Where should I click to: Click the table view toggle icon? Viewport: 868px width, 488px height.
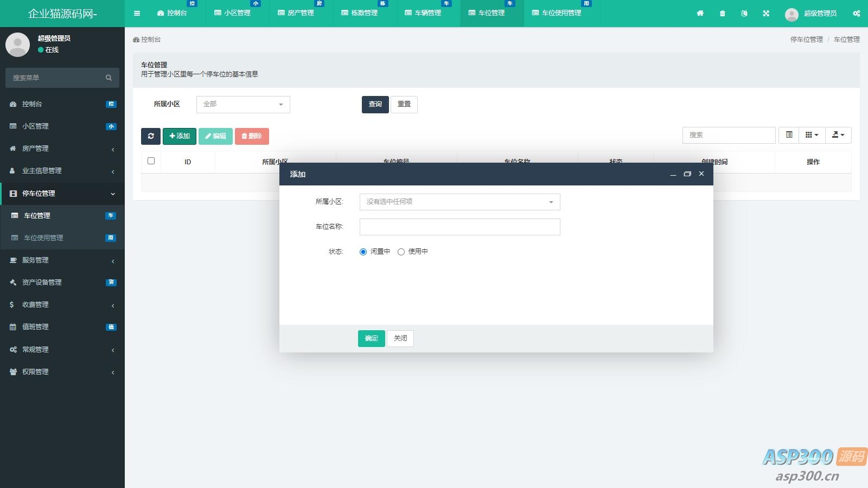pos(789,135)
